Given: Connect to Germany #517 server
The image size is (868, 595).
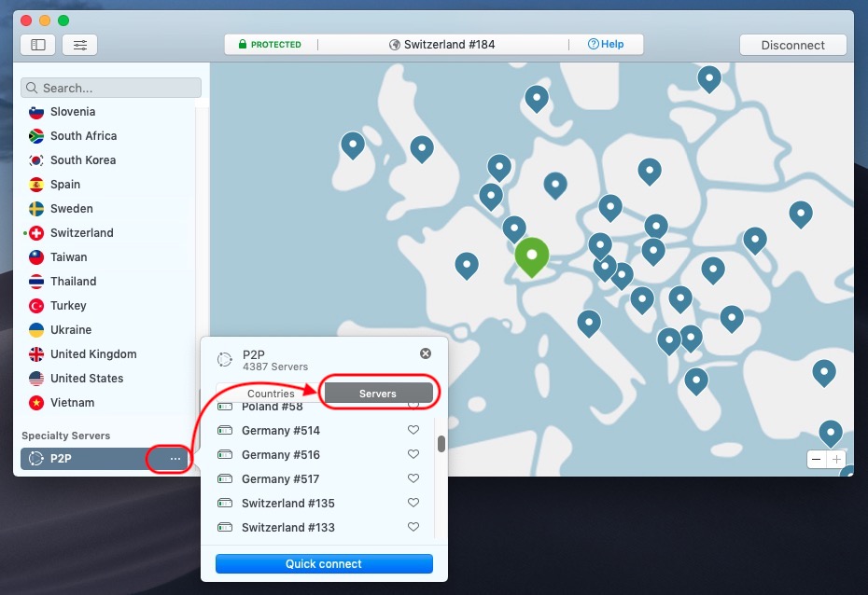Looking at the screenshot, I should click(x=281, y=478).
